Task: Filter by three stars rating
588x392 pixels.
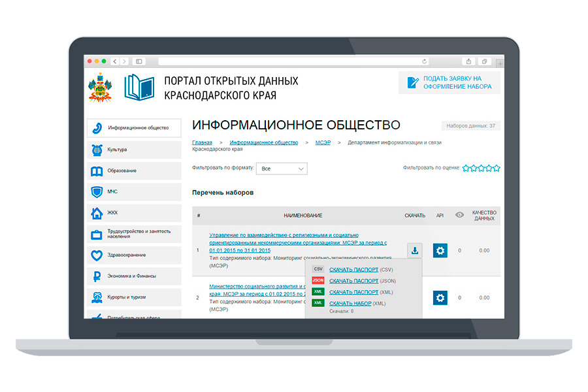Action: point(482,168)
